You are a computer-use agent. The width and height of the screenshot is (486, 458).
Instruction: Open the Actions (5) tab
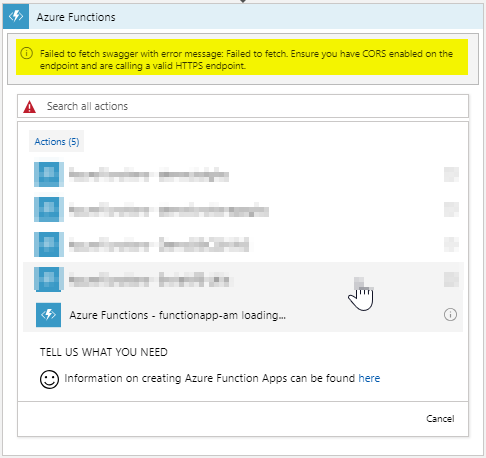tap(57, 142)
